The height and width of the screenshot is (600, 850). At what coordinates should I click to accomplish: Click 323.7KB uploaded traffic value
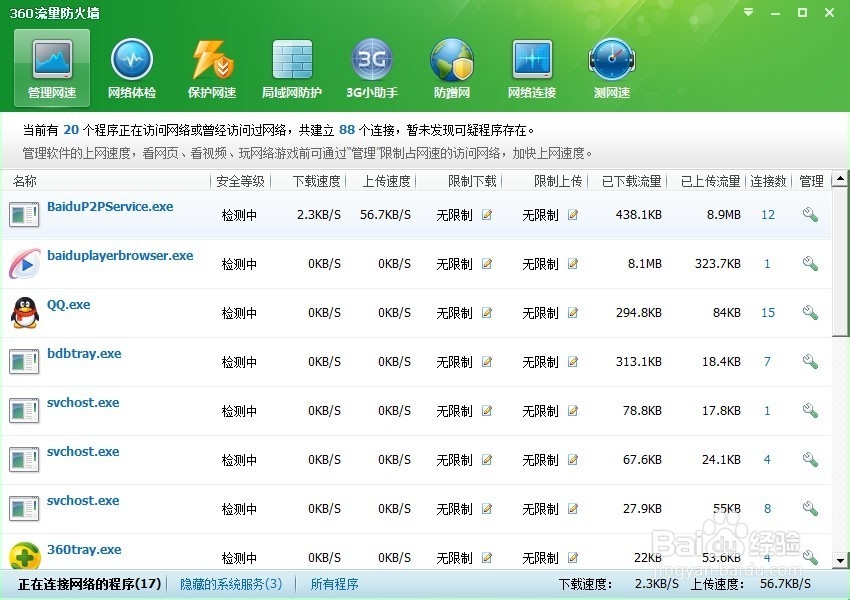[x=718, y=264]
